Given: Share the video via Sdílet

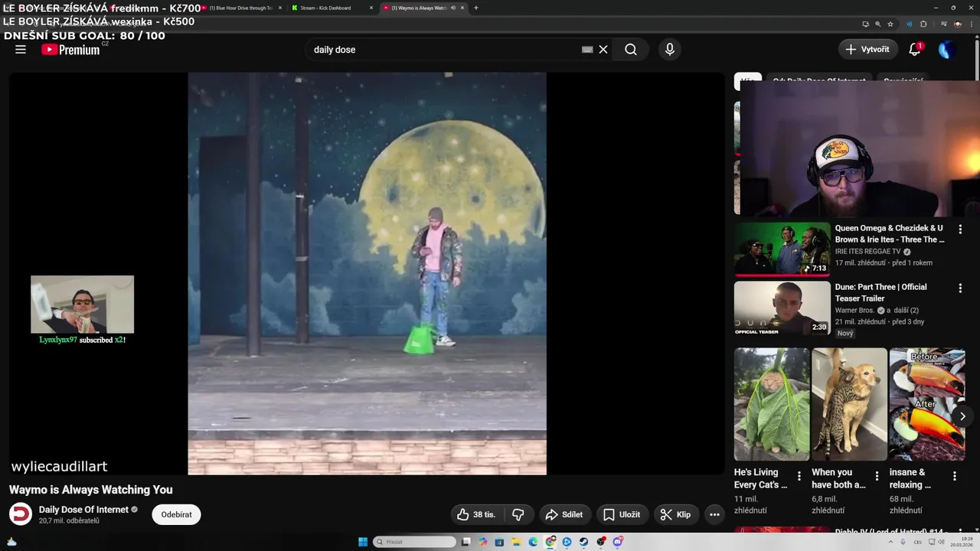Looking at the screenshot, I should point(563,514).
